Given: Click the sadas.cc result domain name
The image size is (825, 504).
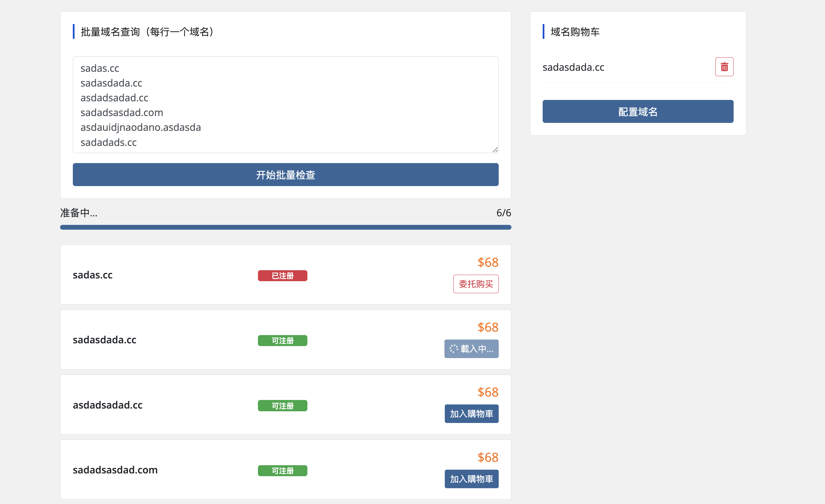Looking at the screenshot, I should coord(93,275).
